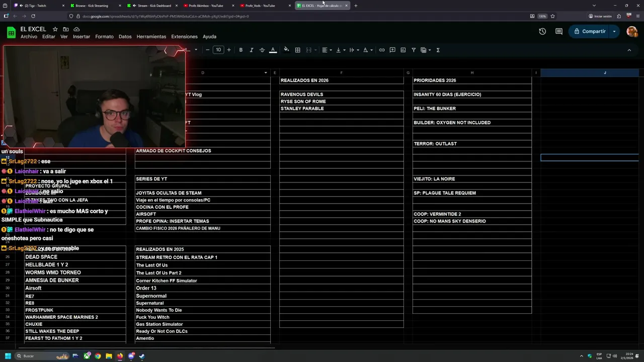The image size is (644, 362).
Task: Increase font size with plus button
Action: pyautogui.click(x=229, y=50)
